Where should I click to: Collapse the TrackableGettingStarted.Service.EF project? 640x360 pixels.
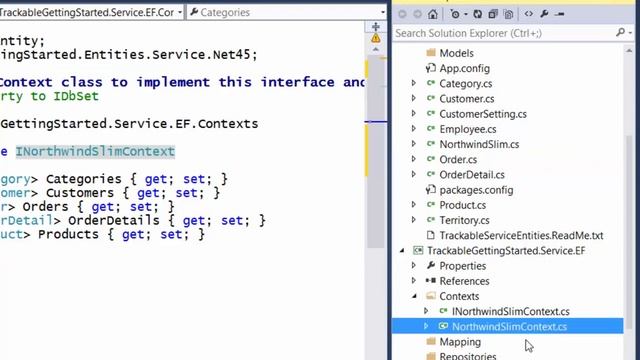[402, 250]
